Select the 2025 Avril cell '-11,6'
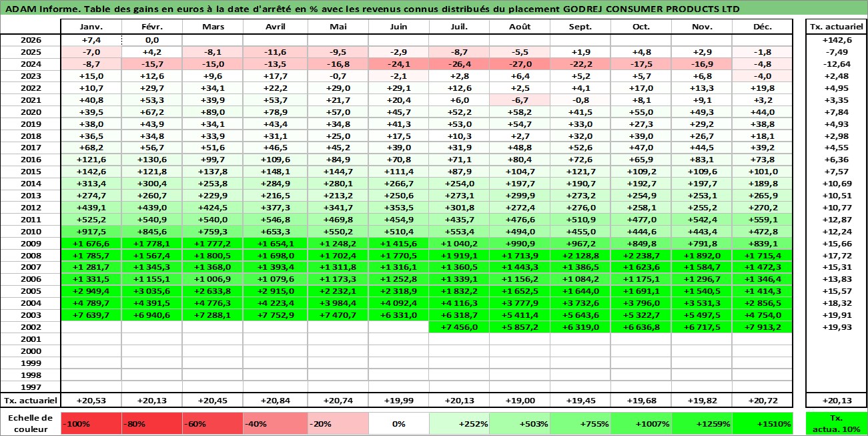 coord(275,52)
